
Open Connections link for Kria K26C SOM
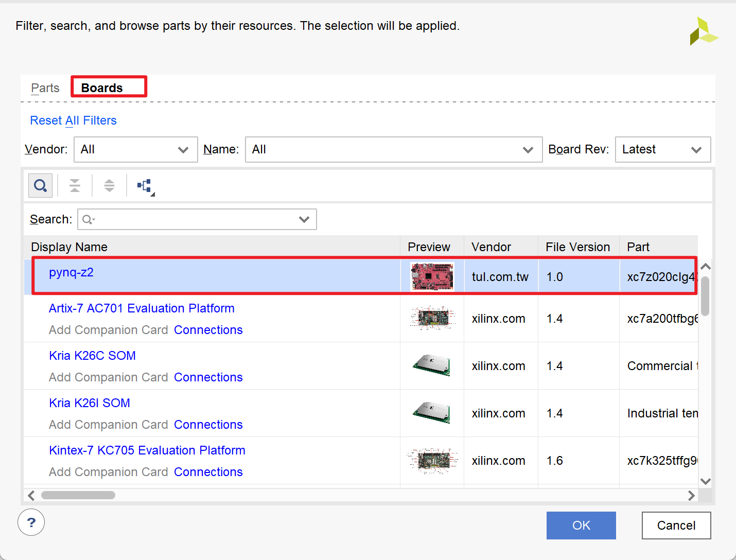(208, 377)
